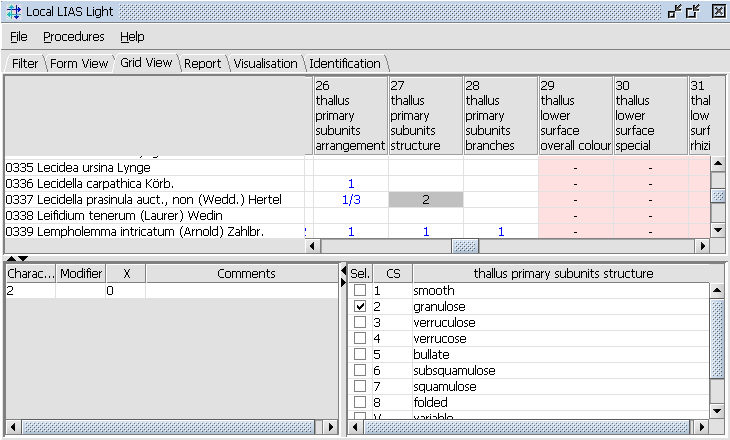Screen dimensions: 730x440
Task: Click the grid's horizontal scrollbar thumb
Action: pos(465,246)
